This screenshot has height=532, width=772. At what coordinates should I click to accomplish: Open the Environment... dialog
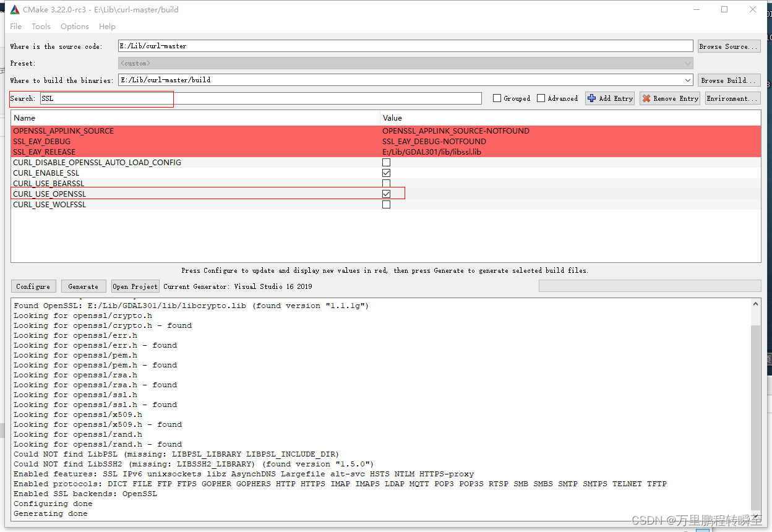click(732, 98)
